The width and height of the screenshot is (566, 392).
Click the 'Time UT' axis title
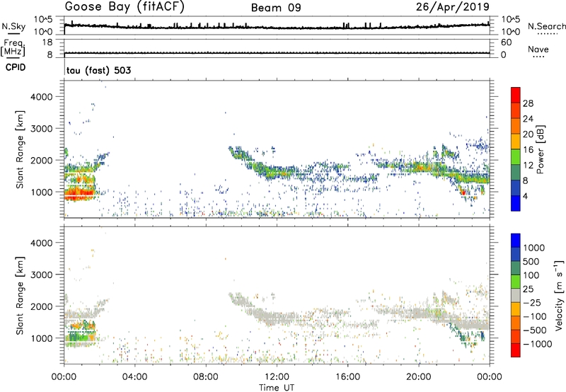click(x=277, y=388)
